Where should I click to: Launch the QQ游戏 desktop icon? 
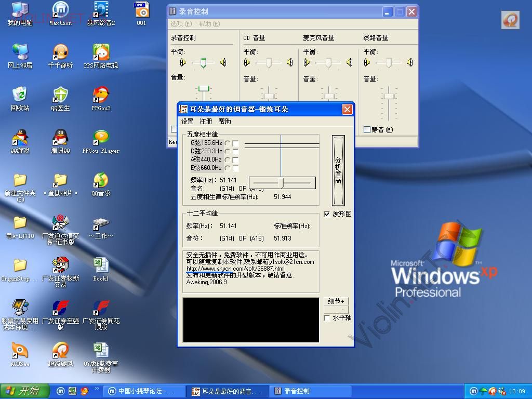point(20,141)
